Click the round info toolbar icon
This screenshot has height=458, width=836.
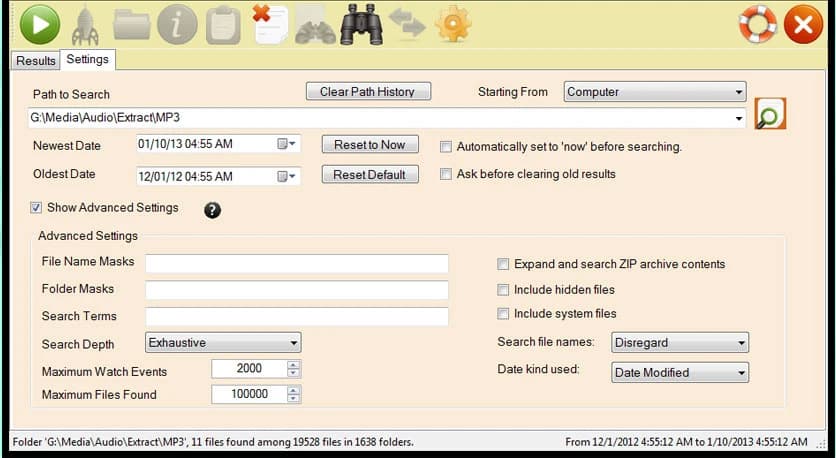[x=178, y=25]
